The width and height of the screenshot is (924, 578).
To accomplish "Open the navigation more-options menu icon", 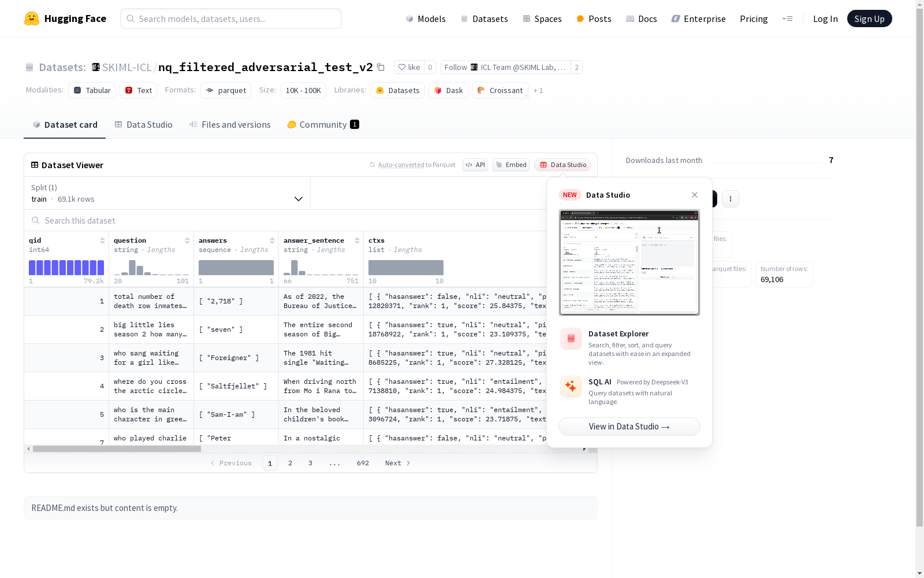I will 787,18.
